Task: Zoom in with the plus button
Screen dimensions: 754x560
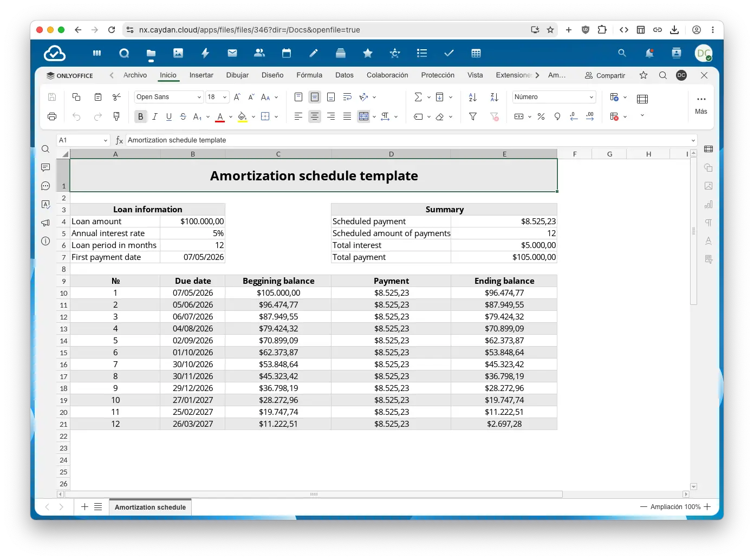Action: (707, 507)
